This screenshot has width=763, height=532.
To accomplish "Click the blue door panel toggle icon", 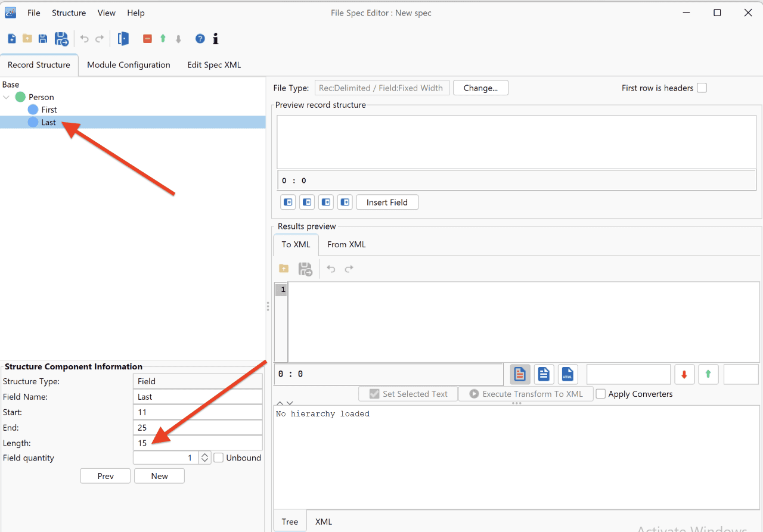I will [123, 39].
